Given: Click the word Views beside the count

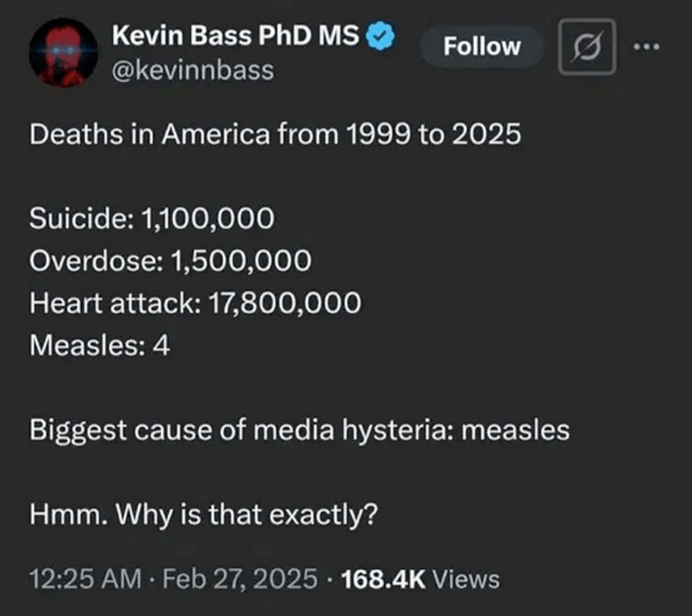Looking at the screenshot, I should pyautogui.click(x=465, y=580).
